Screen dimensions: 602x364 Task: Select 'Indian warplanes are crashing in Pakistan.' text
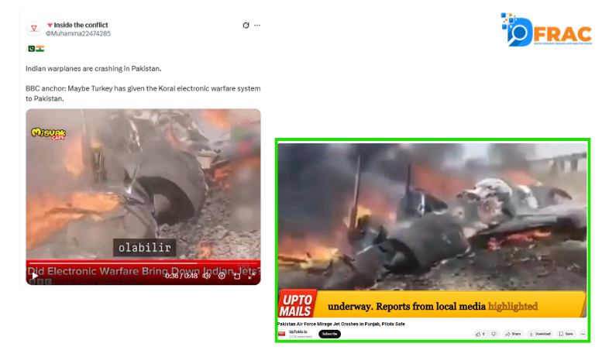click(x=94, y=69)
